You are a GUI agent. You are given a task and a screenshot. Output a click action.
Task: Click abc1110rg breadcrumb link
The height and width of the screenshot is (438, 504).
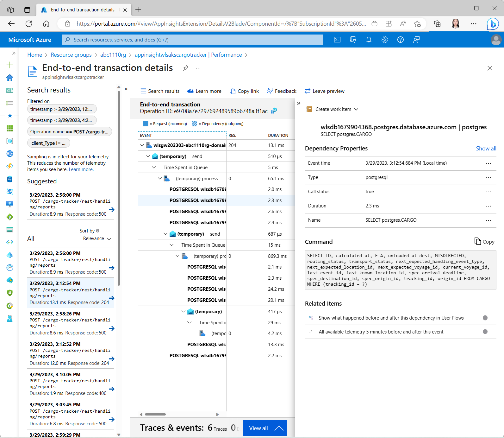pos(113,55)
